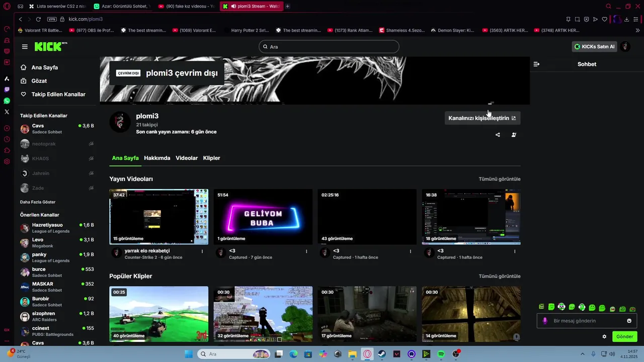
Task: View all under Yayın Videoları
Action: click(x=500, y=179)
